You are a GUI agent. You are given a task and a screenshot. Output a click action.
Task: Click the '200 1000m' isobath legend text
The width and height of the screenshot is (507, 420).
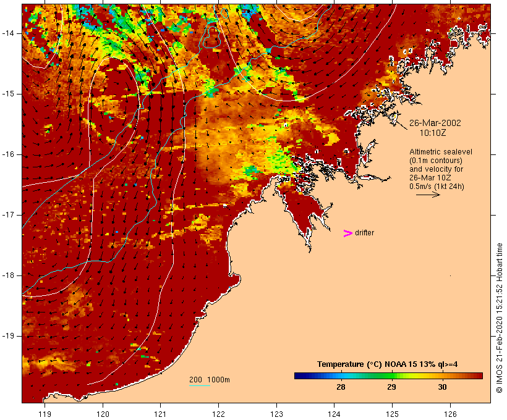pos(210,380)
